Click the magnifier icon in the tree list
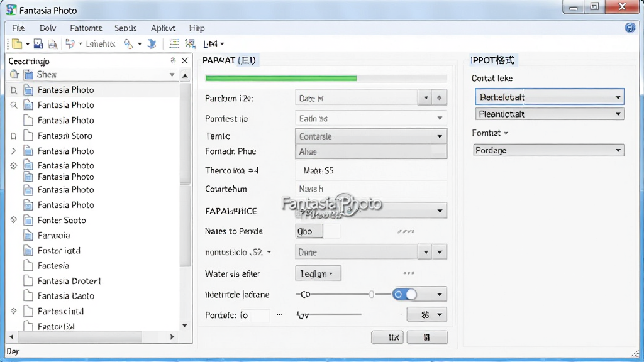 coord(14,105)
